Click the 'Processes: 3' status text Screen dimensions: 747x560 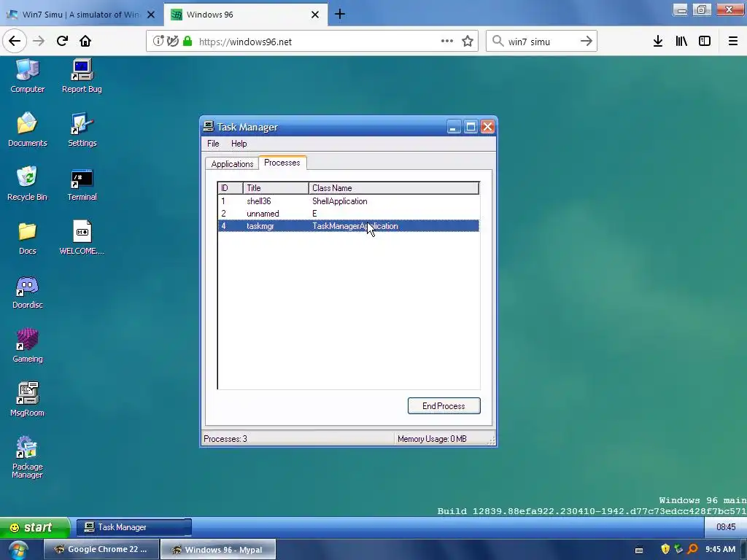pyautogui.click(x=225, y=438)
